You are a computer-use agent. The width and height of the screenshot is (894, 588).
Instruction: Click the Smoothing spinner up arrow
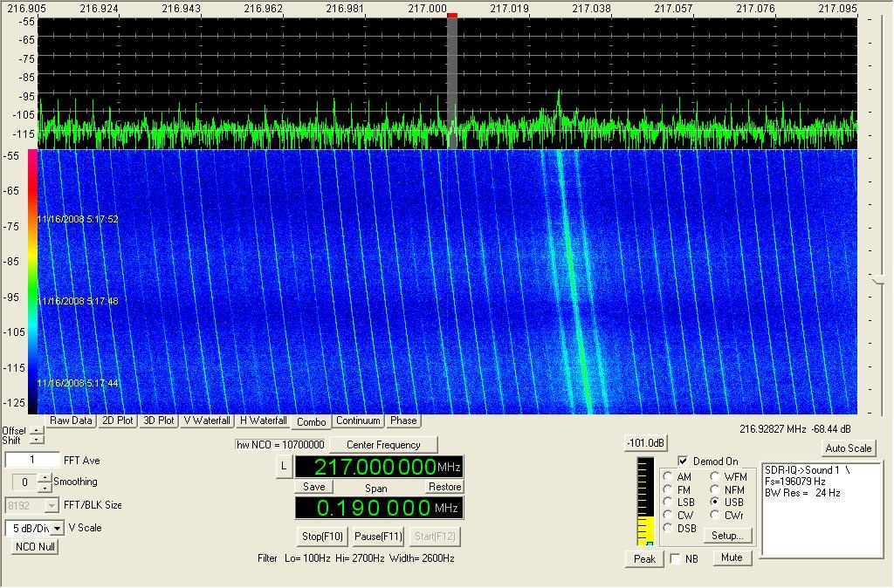[44, 478]
